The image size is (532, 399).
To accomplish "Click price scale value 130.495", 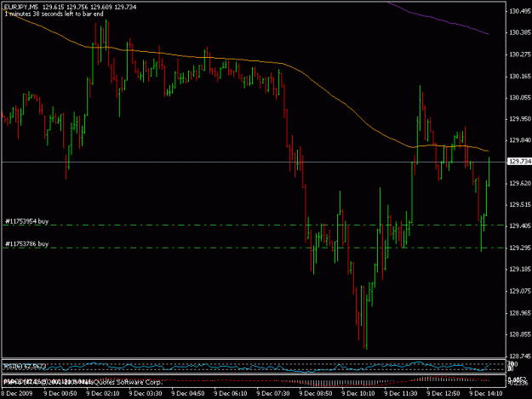I will click(520, 12).
